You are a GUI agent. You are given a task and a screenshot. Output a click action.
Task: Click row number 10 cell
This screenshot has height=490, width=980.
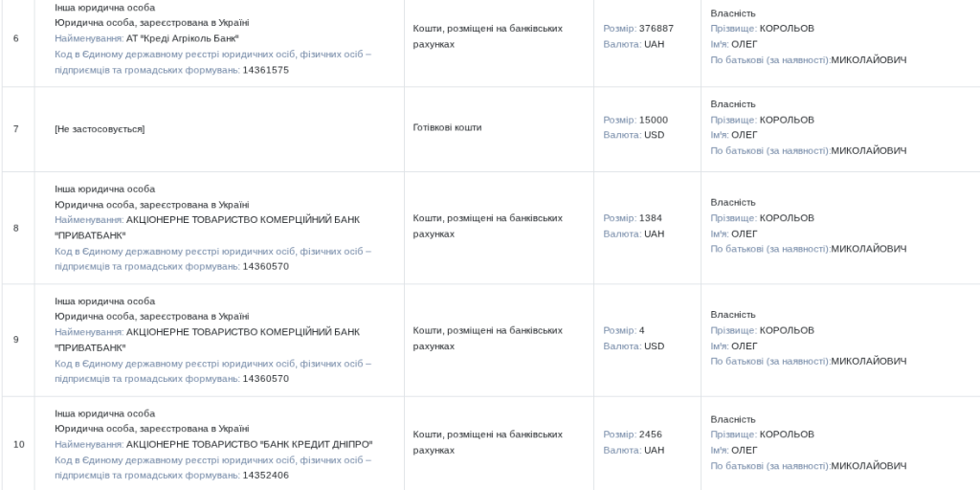18,444
